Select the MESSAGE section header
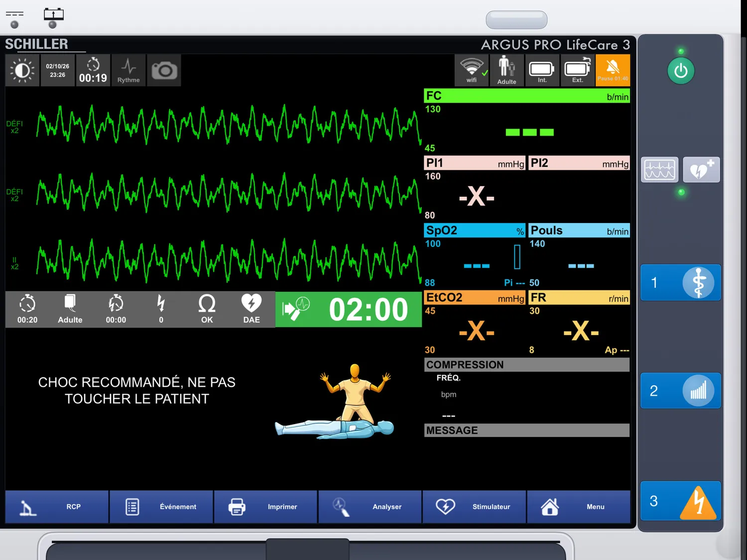This screenshot has height=560, width=747. click(527, 431)
